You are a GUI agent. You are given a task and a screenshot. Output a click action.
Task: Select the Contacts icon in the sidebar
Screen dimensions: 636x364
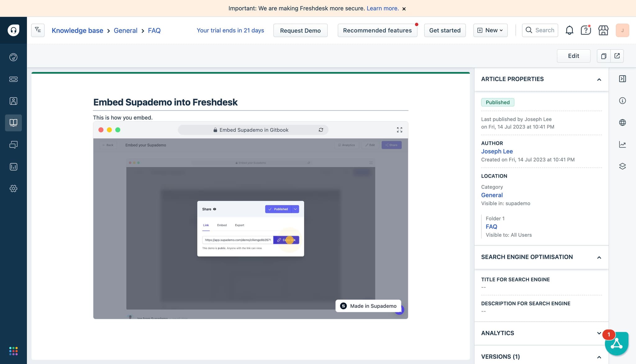pyautogui.click(x=13, y=101)
